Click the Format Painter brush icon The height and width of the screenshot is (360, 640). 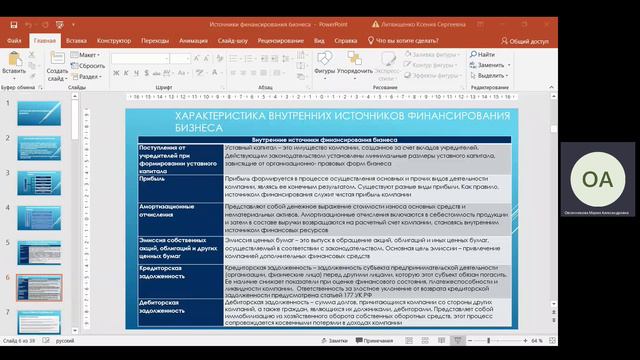[32, 76]
